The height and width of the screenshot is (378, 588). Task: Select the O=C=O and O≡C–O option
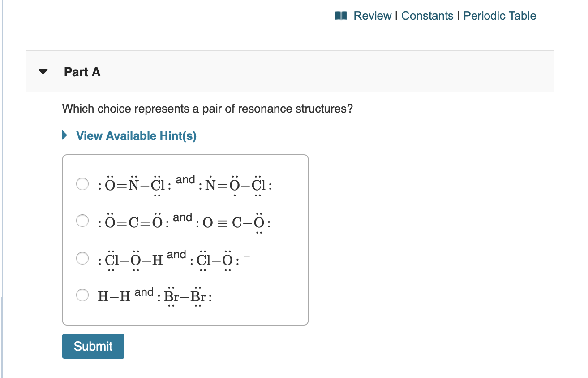coord(82,221)
